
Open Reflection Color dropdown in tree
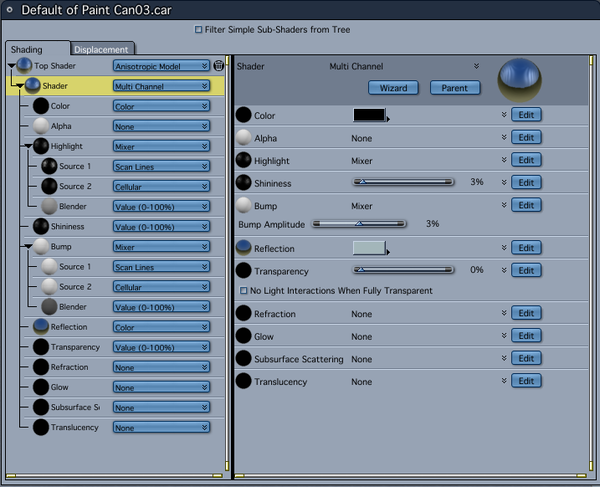pyautogui.click(x=161, y=327)
